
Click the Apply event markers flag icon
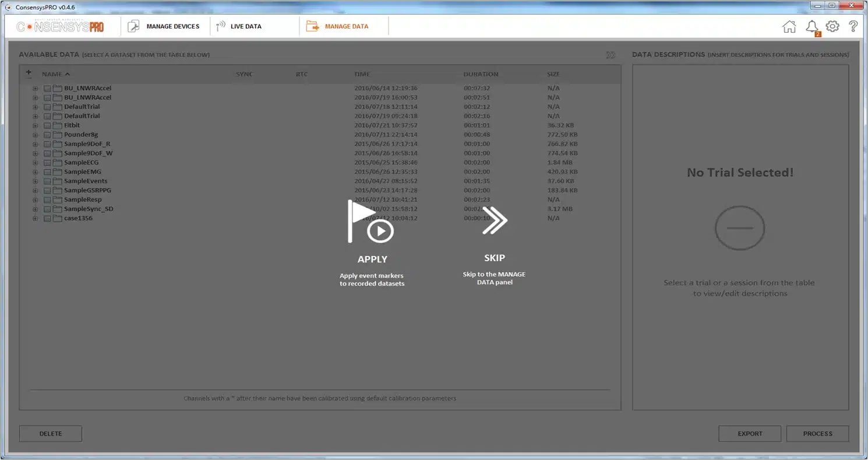371,222
